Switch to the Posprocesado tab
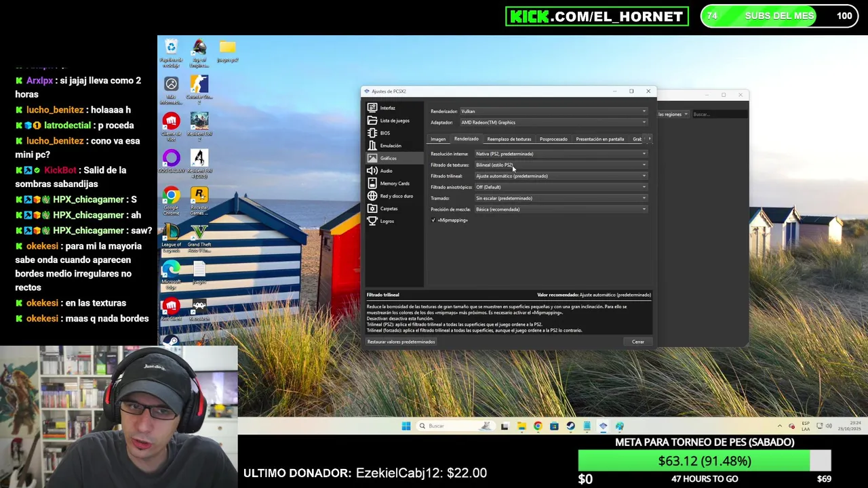The image size is (868, 488). click(x=553, y=139)
